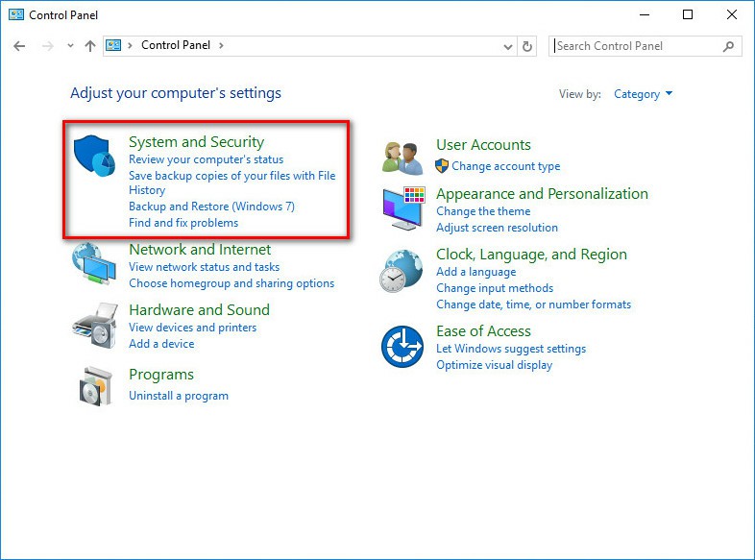755x560 pixels.
Task: Expand the chevron before Control Panel breadcrumb
Action: click(130, 45)
